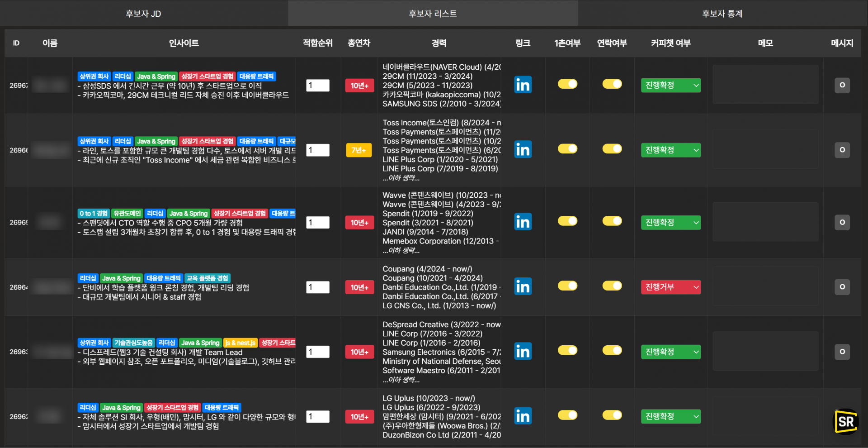Open LinkedIn profile for the LG Uplus candidate

click(523, 416)
